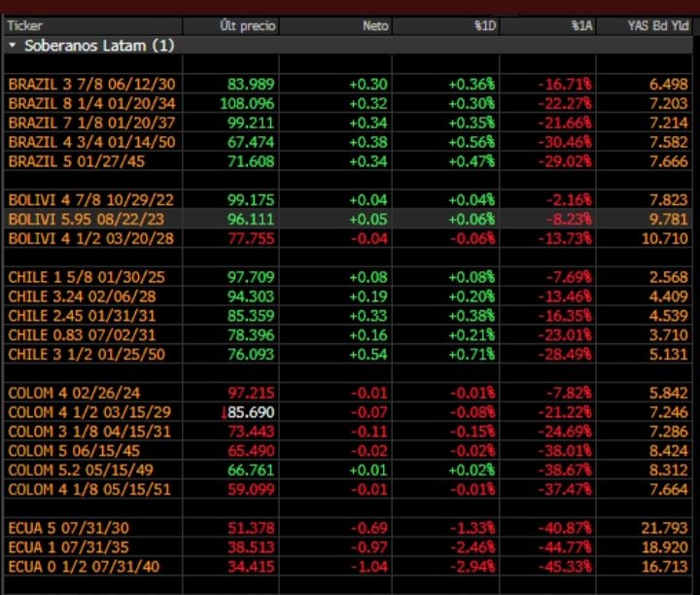Click yield value 9.781
This screenshot has height=595, width=700.
668,219
